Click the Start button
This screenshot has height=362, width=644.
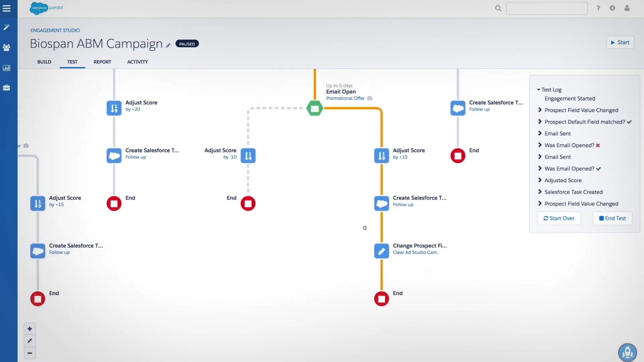point(620,43)
